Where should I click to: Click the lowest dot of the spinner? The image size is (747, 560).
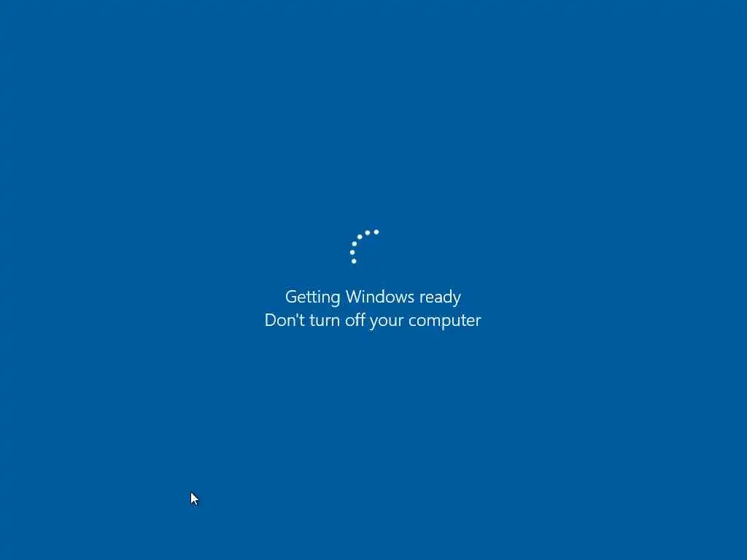pyautogui.click(x=354, y=261)
